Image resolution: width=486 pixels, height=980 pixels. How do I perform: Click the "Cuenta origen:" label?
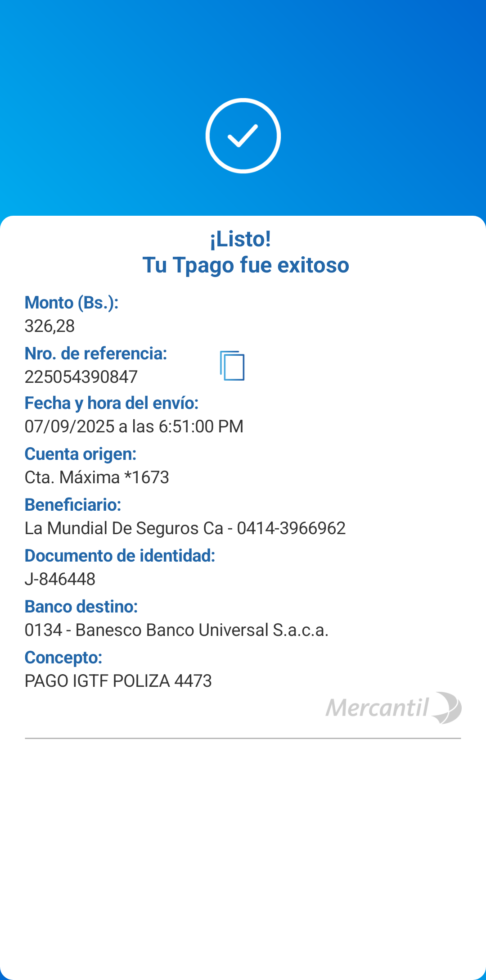click(x=81, y=454)
